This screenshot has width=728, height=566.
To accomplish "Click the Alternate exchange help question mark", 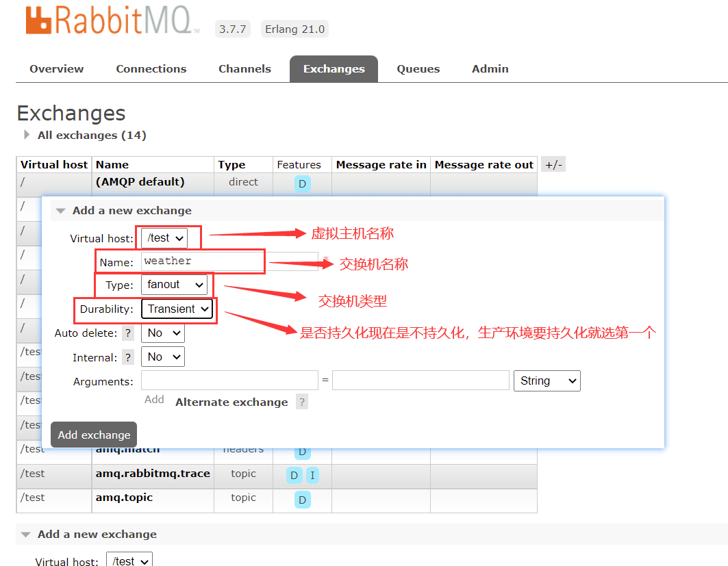I will [x=302, y=402].
